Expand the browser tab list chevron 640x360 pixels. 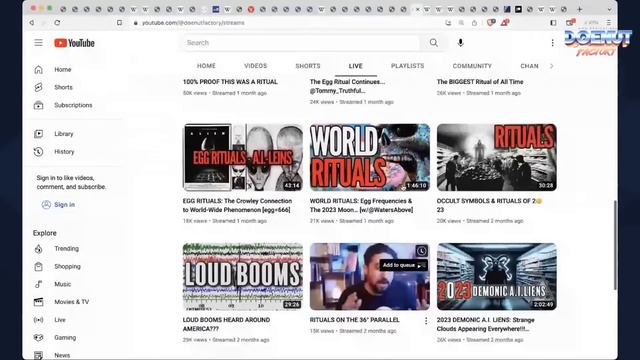[x=609, y=9]
